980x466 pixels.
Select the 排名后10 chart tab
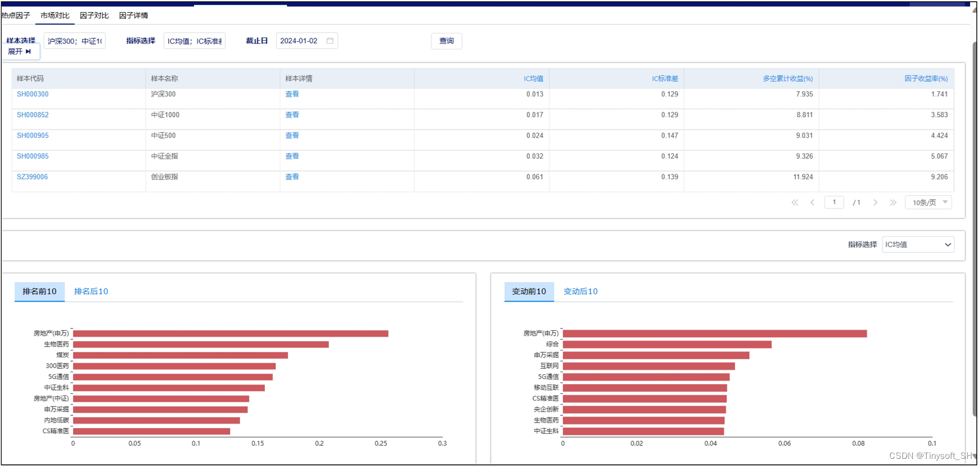[91, 292]
